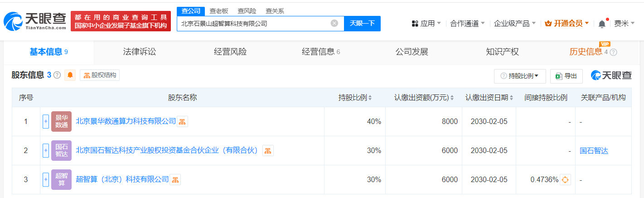
Task: Open equity structure icon next to 北京景华数通算力科技有限公司
Action: [182, 122]
